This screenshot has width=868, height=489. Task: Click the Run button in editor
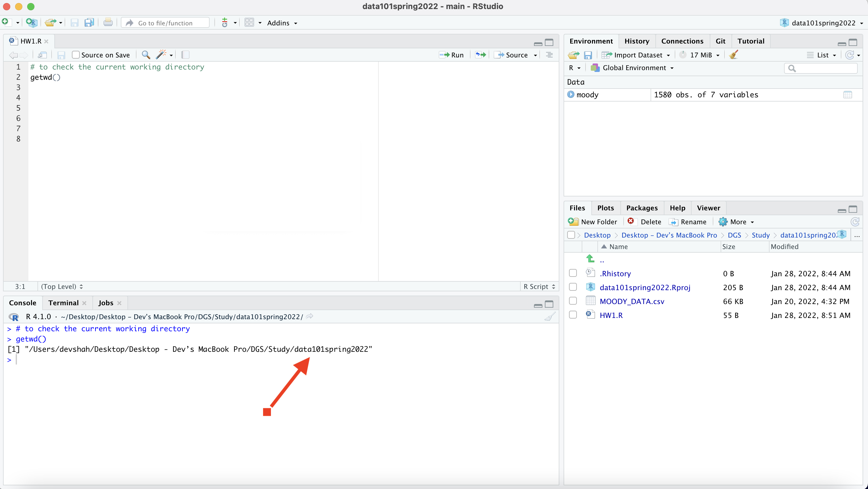tap(452, 55)
